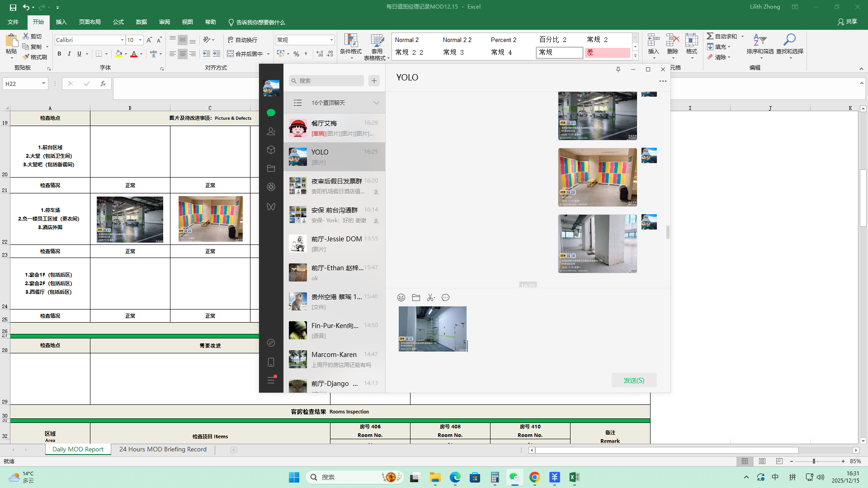This screenshot has height=488, width=868.
Task: Click the green 发送(S) send button
Action: pyautogui.click(x=634, y=380)
